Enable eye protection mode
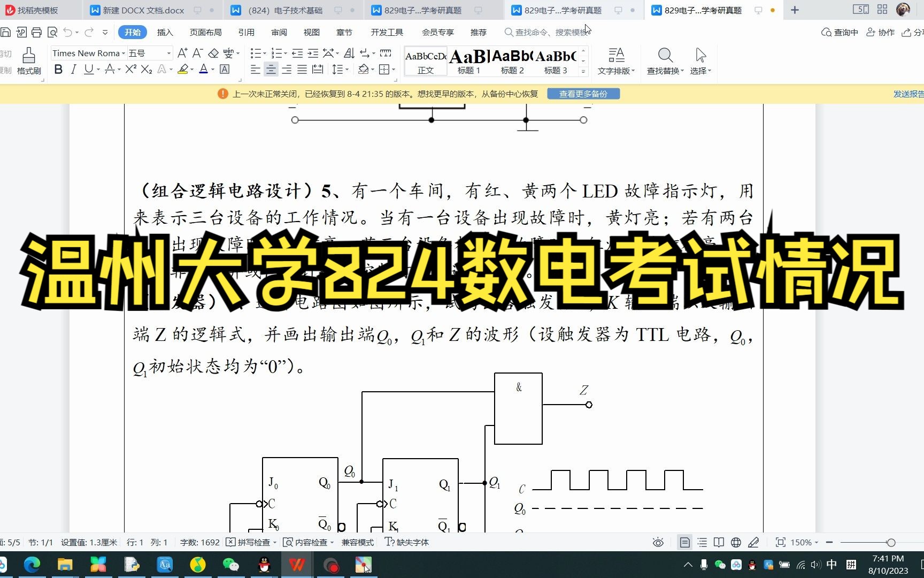Screen dimensions: 924x578 (x=658, y=542)
